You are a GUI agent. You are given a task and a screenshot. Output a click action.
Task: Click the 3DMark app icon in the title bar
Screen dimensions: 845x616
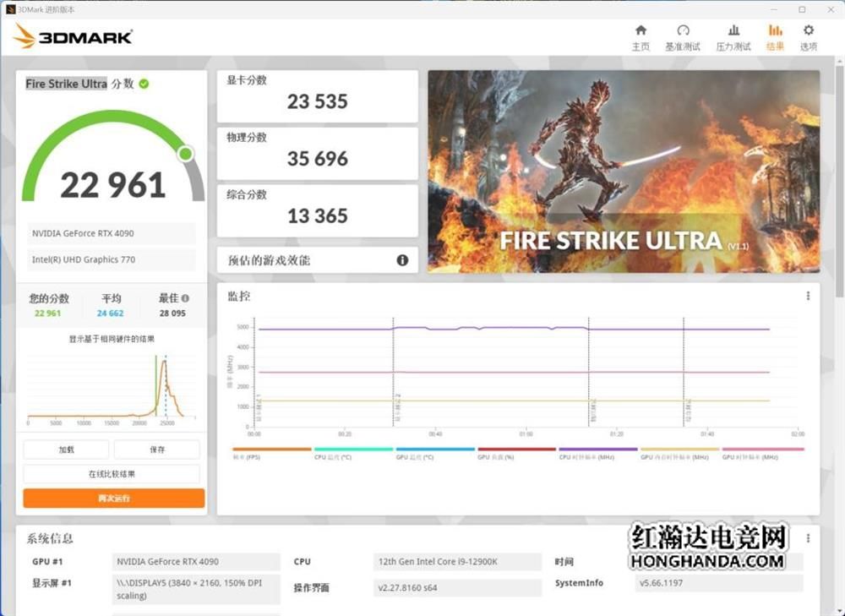[9, 9]
